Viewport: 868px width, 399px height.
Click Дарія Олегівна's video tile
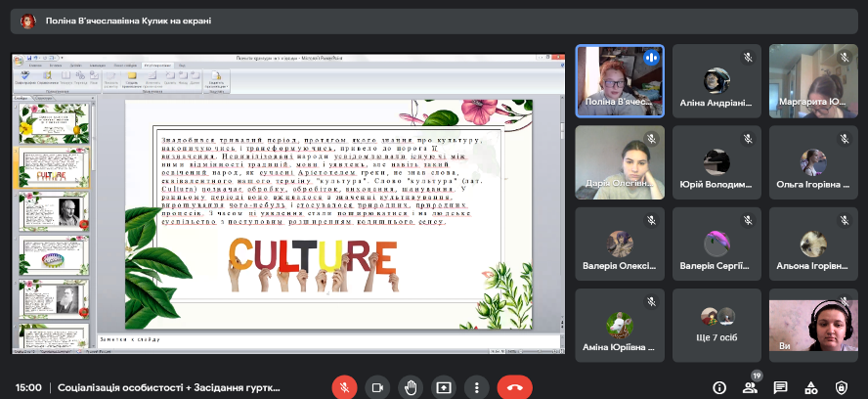pyautogui.click(x=619, y=161)
